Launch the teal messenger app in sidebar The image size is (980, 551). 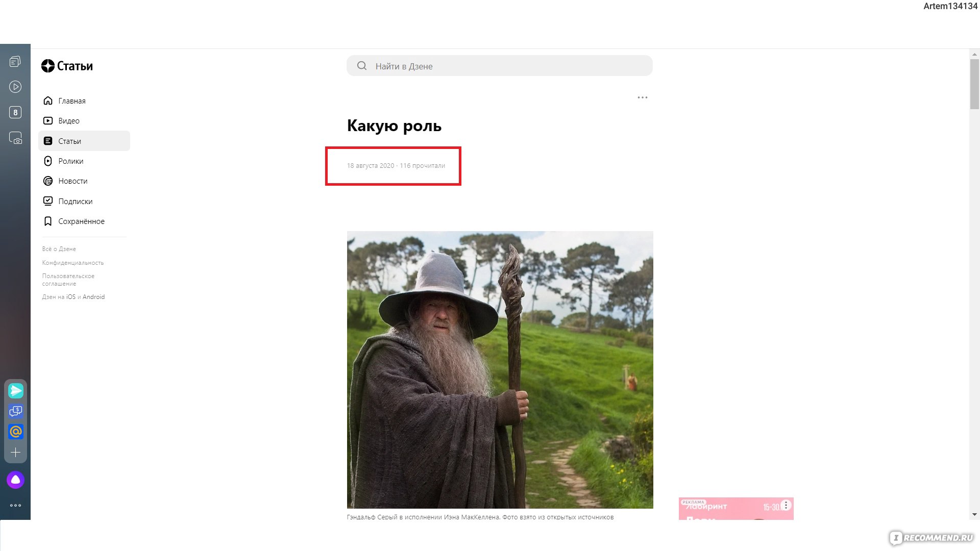pyautogui.click(x=16, y=391)
